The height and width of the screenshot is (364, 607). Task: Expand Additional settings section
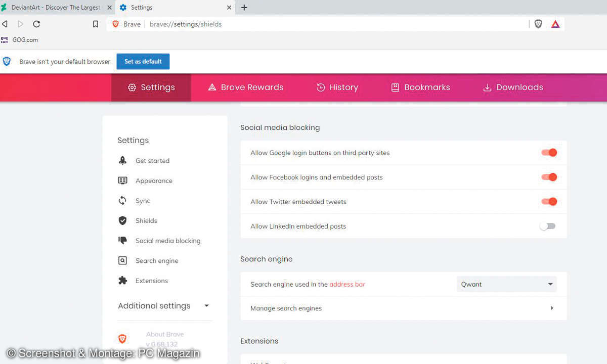(163, 306)
